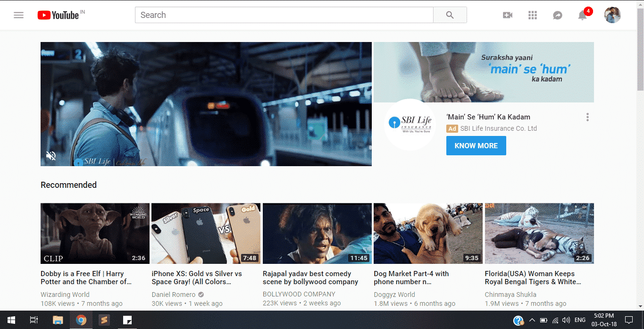Open title 'Dobby is a Free Elf | Harry Potter'
This screenshot has width=644, height=329.
pos(86,278)
